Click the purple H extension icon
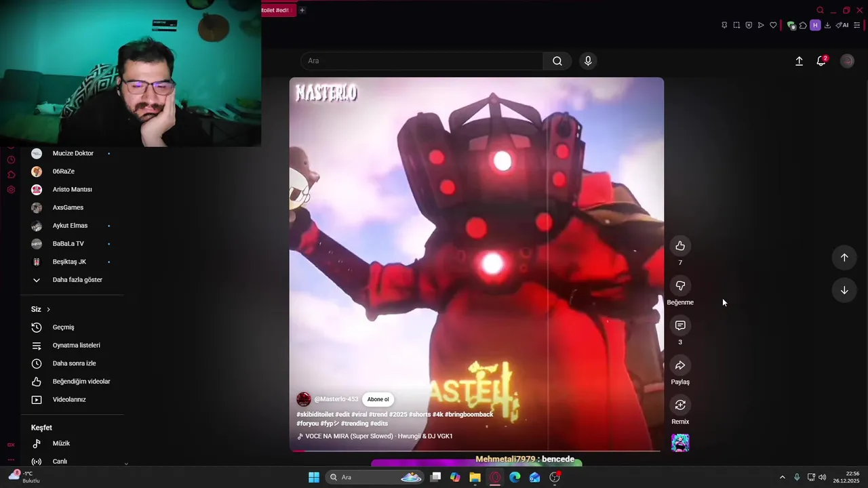The height and width of the screenshot is (488, 868). [815, 25]
